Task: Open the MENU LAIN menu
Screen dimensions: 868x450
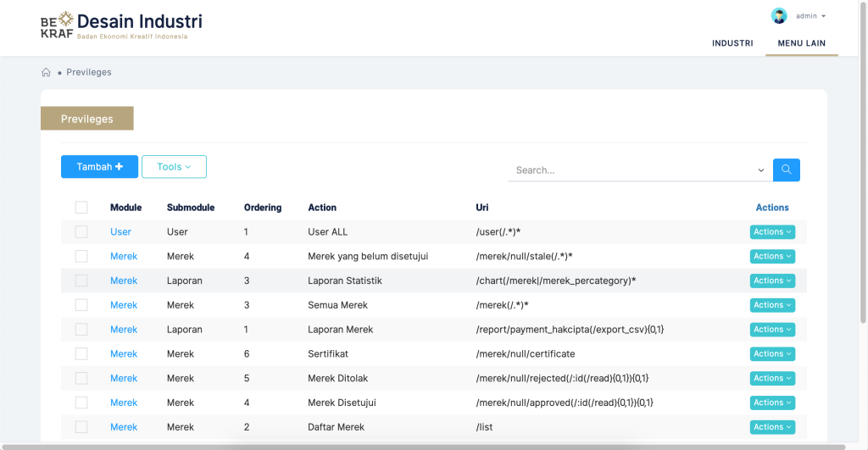Action: (802, 43)
